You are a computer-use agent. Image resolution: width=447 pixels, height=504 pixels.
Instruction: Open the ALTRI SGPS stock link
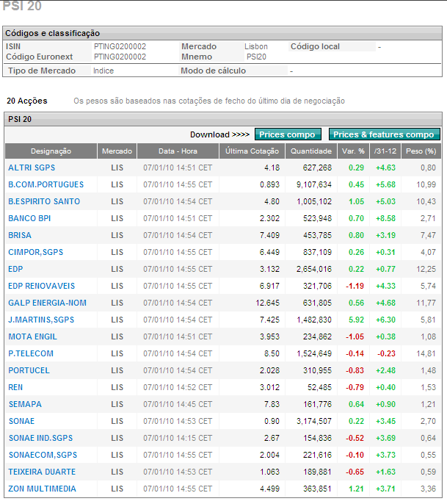pyautogui.click(x=32, y=168)
